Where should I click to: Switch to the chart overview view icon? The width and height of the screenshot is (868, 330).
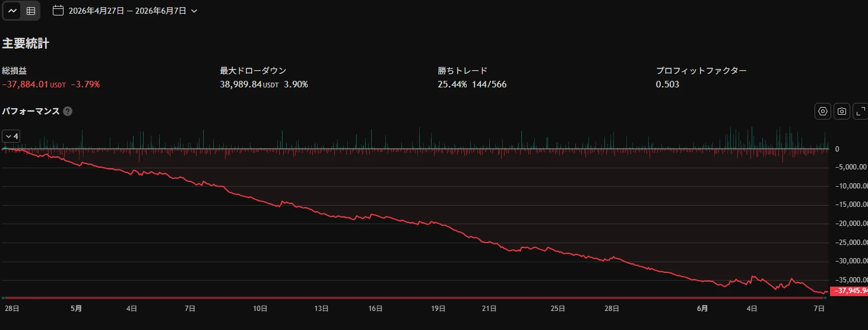pos(12,11)
